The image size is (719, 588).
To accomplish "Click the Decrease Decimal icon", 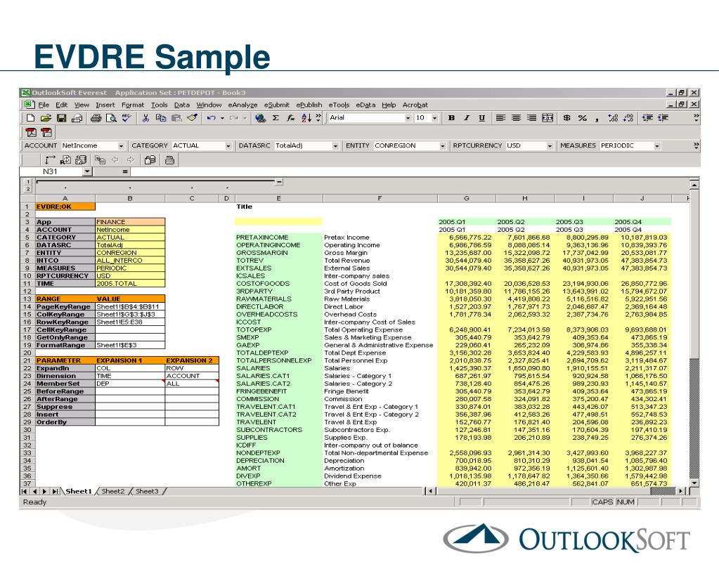I will [628, 118].
